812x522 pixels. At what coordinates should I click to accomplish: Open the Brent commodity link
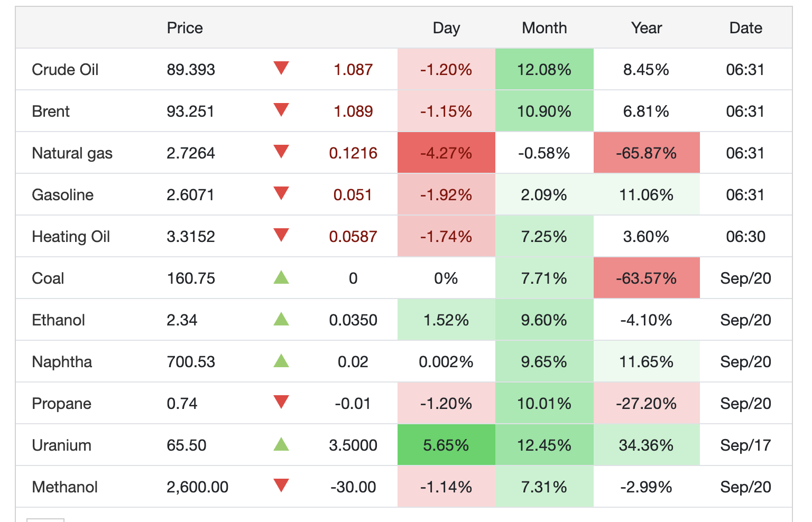(x=51, y=111)
